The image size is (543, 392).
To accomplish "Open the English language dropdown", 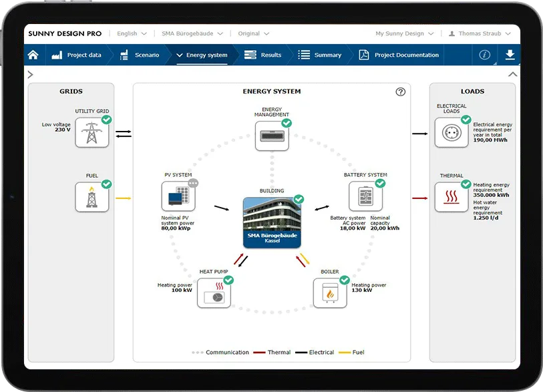I will (132, 33).
